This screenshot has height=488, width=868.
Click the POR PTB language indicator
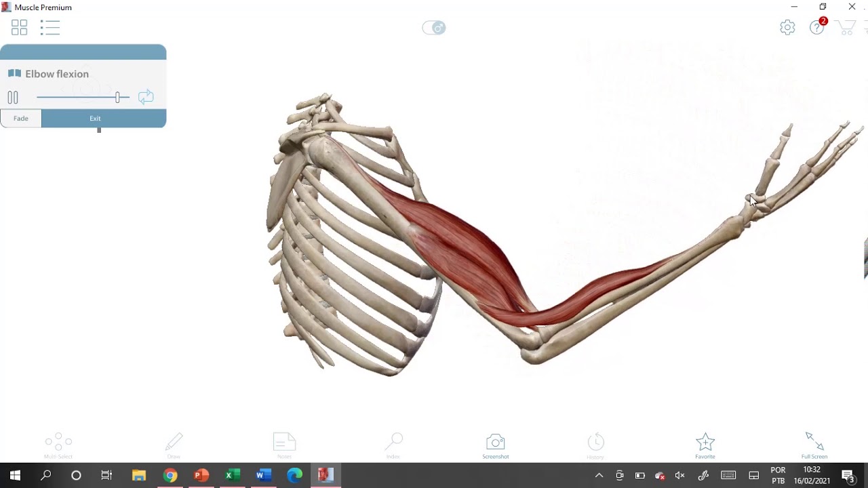(778, 475)
